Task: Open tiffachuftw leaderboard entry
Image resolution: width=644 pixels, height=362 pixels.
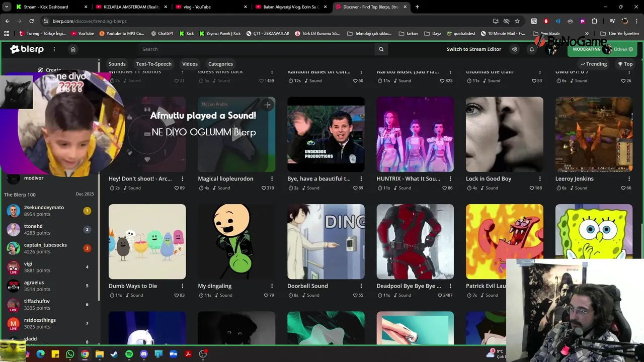Action: pos(49,305)
